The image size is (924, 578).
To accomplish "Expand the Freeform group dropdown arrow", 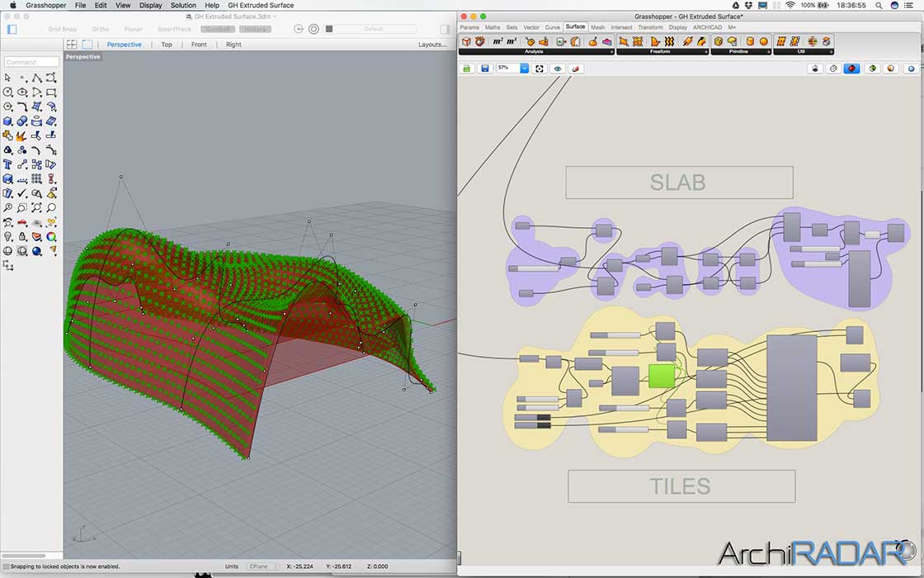I will point(707,52).
